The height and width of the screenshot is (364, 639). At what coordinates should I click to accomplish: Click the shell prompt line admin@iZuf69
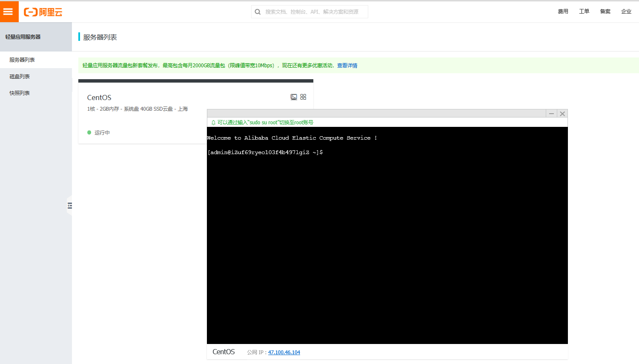(x=265, y=152)
